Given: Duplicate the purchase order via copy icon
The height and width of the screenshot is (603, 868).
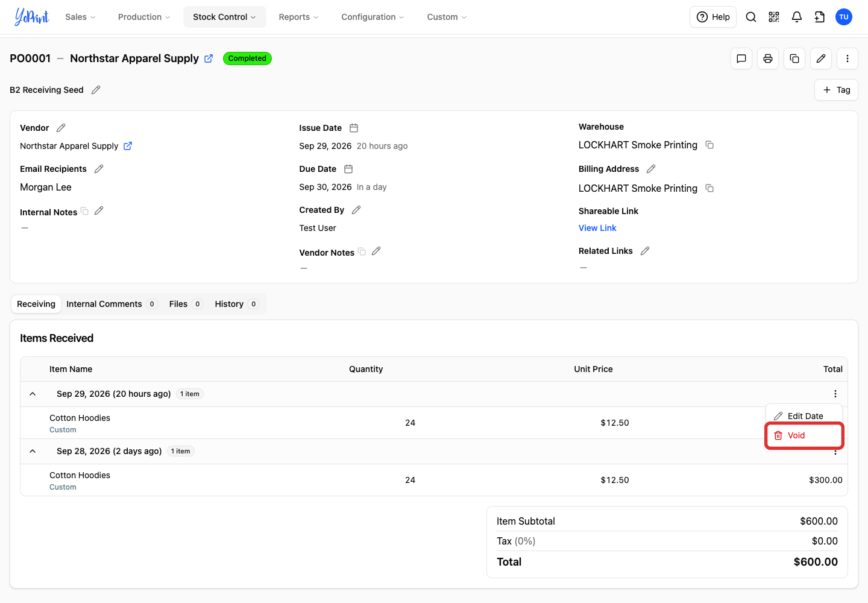Looking at the screenshot, I should click(x=794, y=58).
